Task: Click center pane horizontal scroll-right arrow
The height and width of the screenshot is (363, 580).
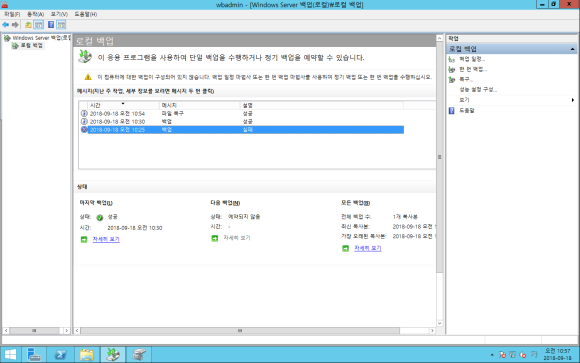Action: (432, 330)
